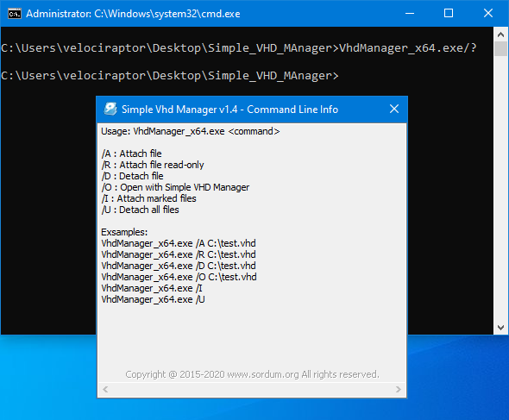Click the '/U : Detach all files' line
This screenshot has width=509, height=420.
point(141,210)
